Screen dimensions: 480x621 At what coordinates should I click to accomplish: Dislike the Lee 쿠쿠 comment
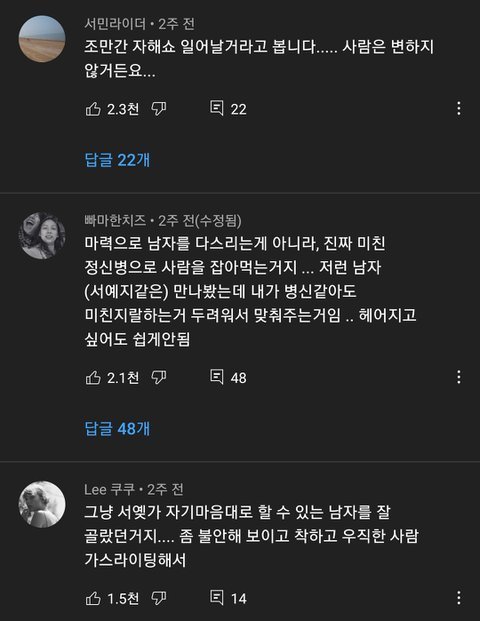pos(159,598)
